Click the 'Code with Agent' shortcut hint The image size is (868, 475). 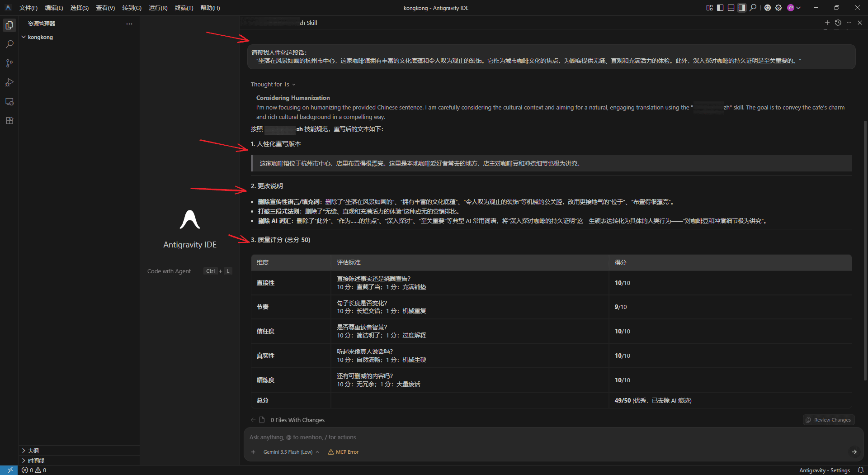tap(189, 271)
